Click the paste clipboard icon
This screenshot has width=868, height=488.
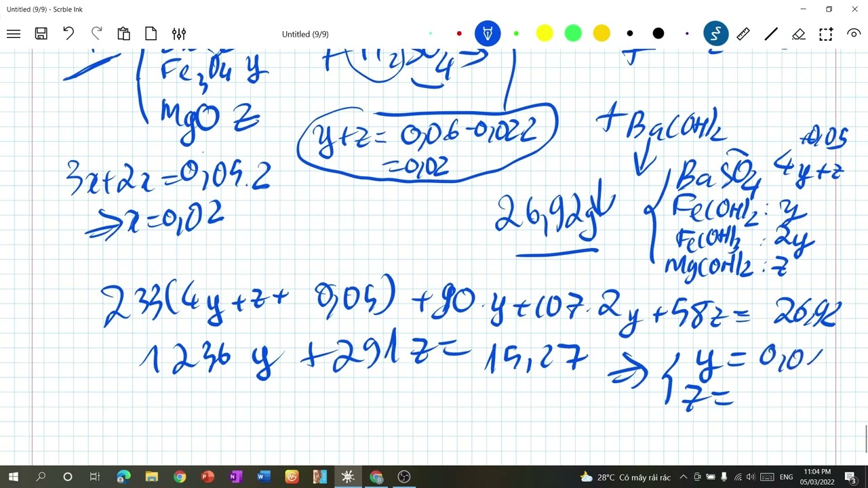click(x=123, y=34)
